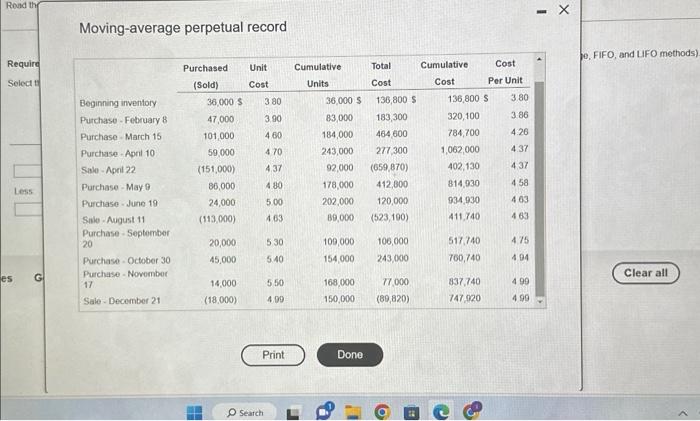Click the 4.58 cost per unit cell
The height and width of the screenshot is (421, 700).
pyautogui.click(x=520, y=183)
